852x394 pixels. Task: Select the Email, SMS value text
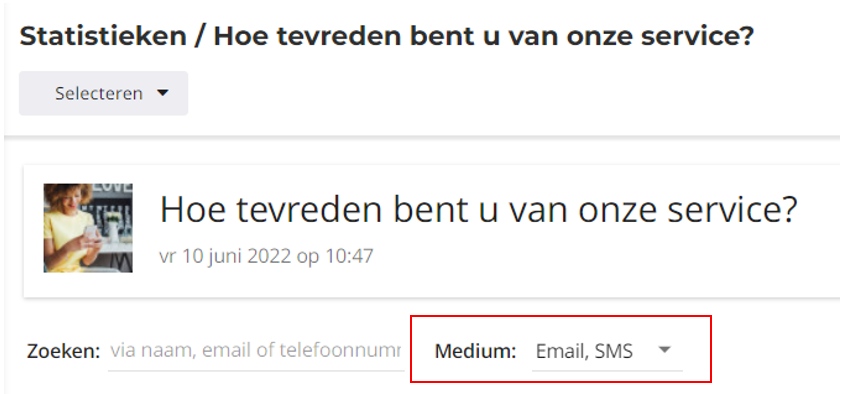(584, 352)
